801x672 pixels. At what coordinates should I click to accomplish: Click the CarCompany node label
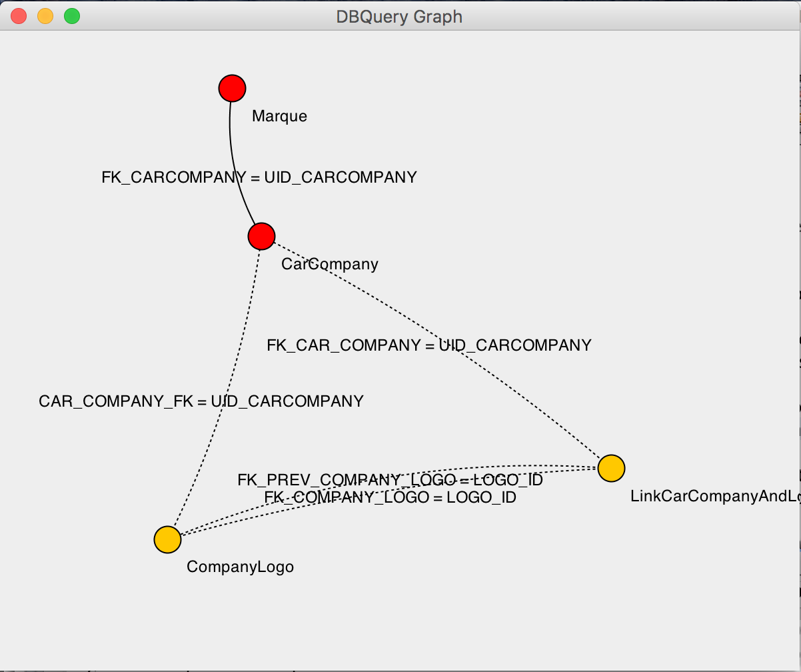[329, 264]
